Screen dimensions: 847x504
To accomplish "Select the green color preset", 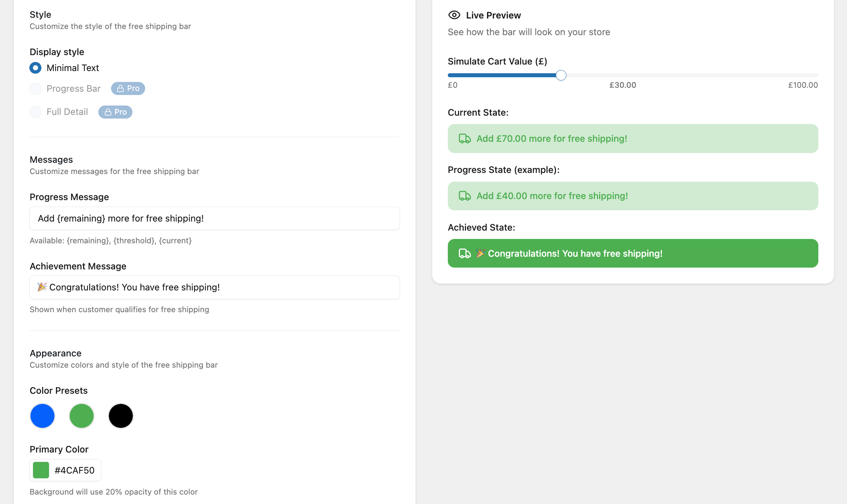I will click(81, 416).
